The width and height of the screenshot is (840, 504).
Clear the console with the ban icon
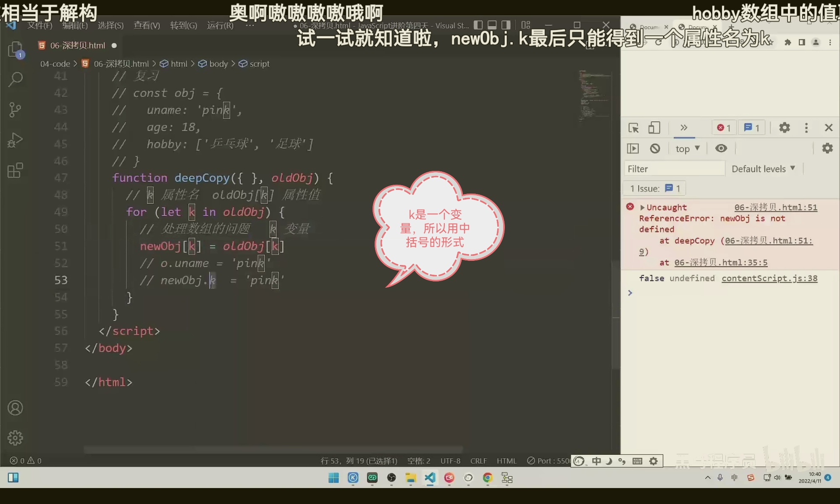pyautogui.click(x=655, y=148)
